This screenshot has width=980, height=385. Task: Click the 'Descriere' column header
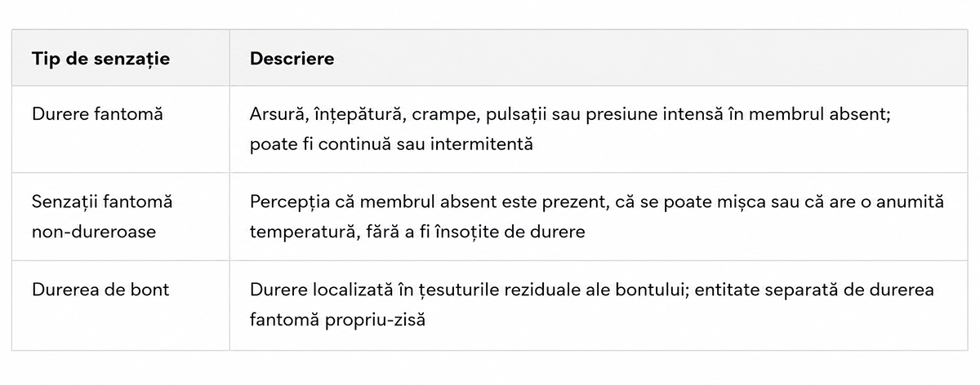pos(292,60)
